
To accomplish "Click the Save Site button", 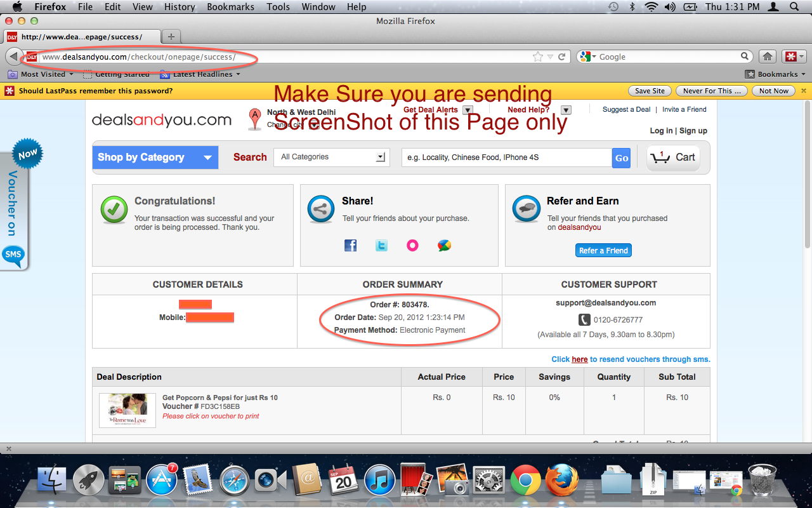I will pos(650,91).
